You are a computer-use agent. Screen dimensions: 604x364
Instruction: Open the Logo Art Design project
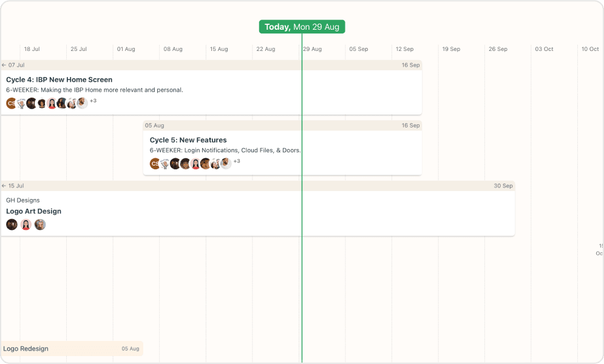tap(258, 209)
